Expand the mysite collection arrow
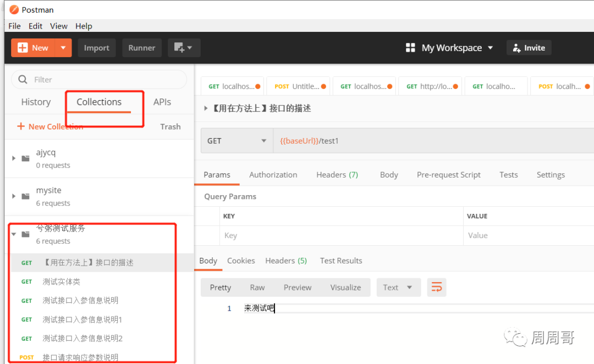This screenshot has height=364, width=594. pyautogui.click(x=14, y=196)
